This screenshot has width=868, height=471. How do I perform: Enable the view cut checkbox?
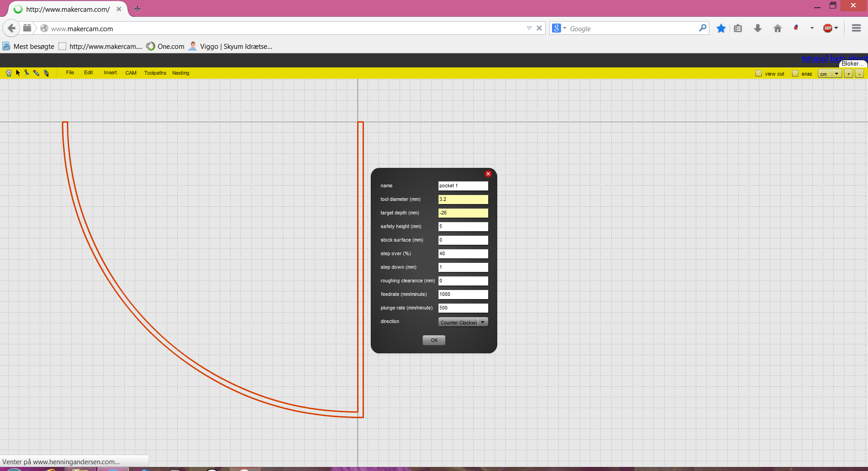click(759, 74)
